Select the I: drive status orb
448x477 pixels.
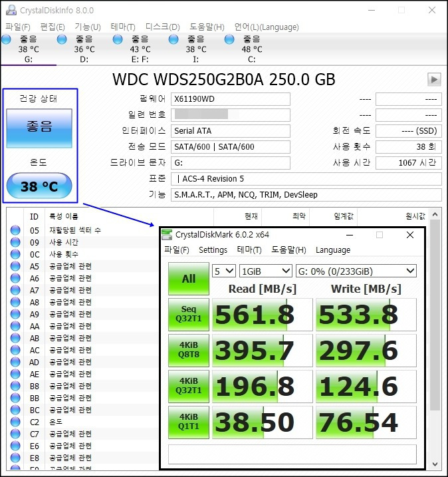click(173, 39)
